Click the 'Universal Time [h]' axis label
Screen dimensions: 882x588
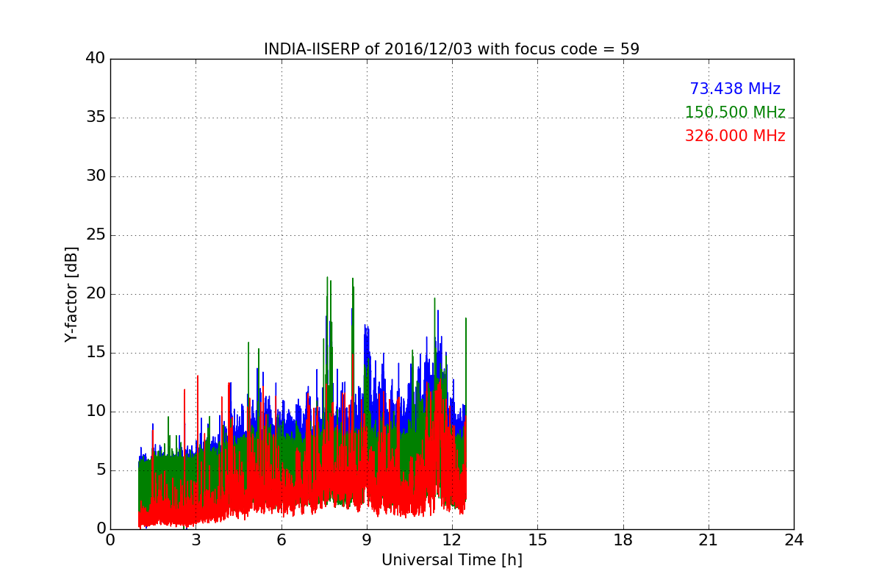(452, 560)
